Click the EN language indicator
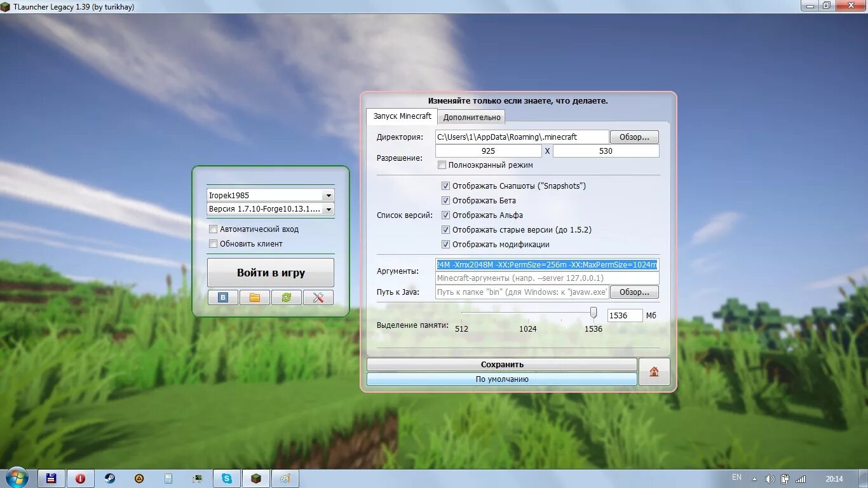 pos(736,477)
